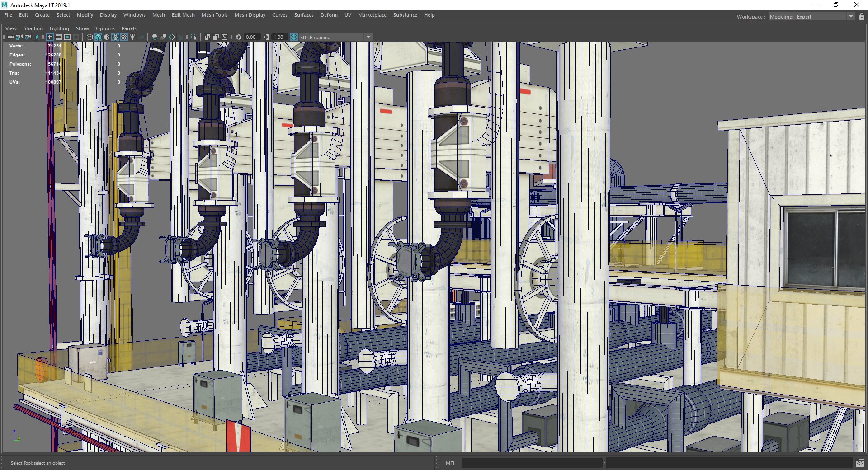Toggle Use Default Material icon
The width and height of the screenshot is (868, 470).
coord(107,37)
